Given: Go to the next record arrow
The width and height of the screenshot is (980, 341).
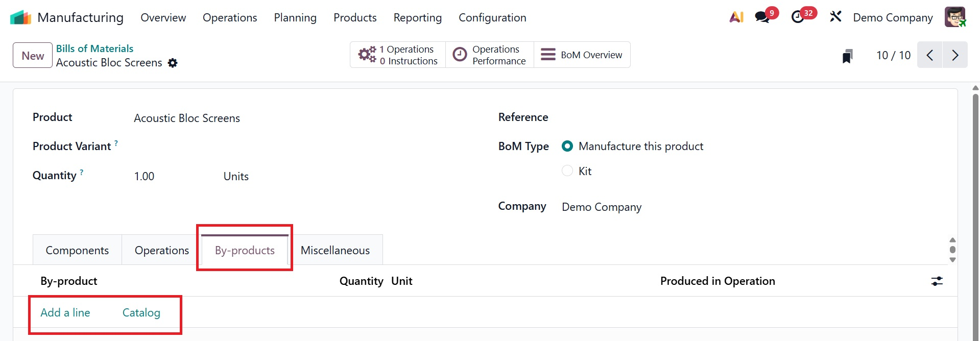Looking at the screenshot, I should 955,55.
